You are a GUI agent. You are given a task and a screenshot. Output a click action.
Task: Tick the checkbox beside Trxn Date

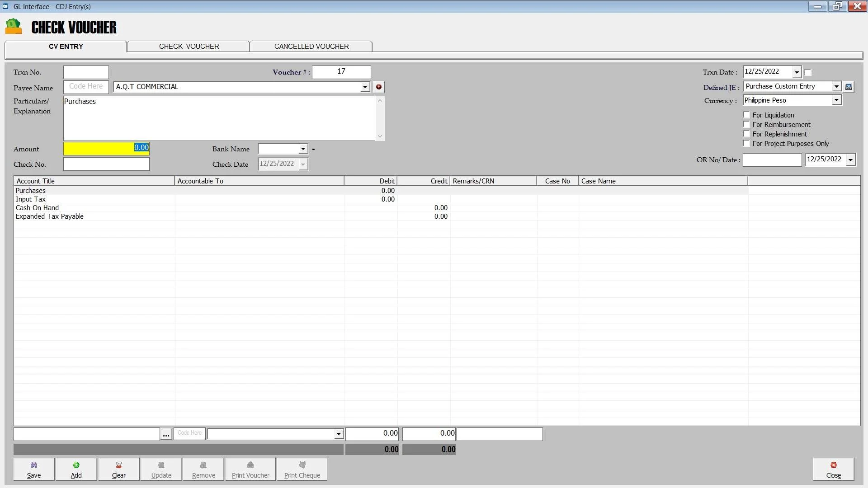click(x=808, y=72)
